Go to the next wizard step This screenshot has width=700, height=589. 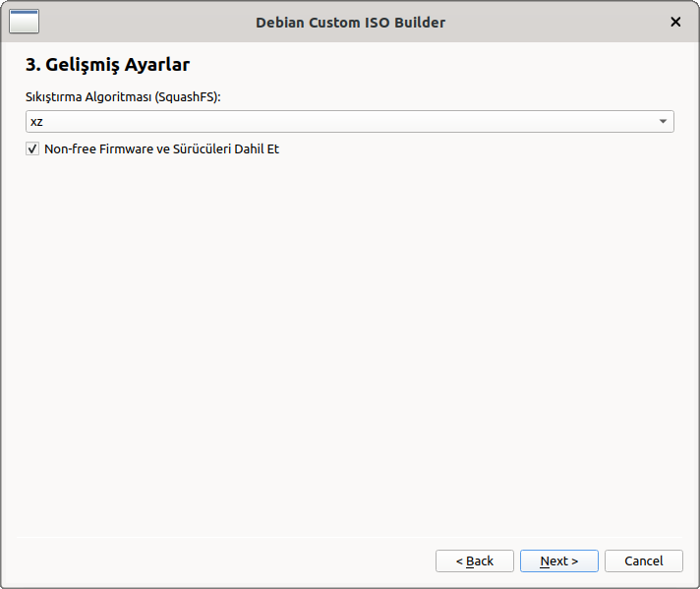(558, 560)
